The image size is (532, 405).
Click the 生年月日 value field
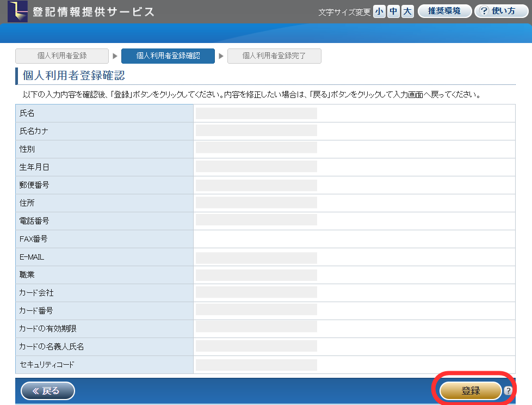tap(256, 167)
